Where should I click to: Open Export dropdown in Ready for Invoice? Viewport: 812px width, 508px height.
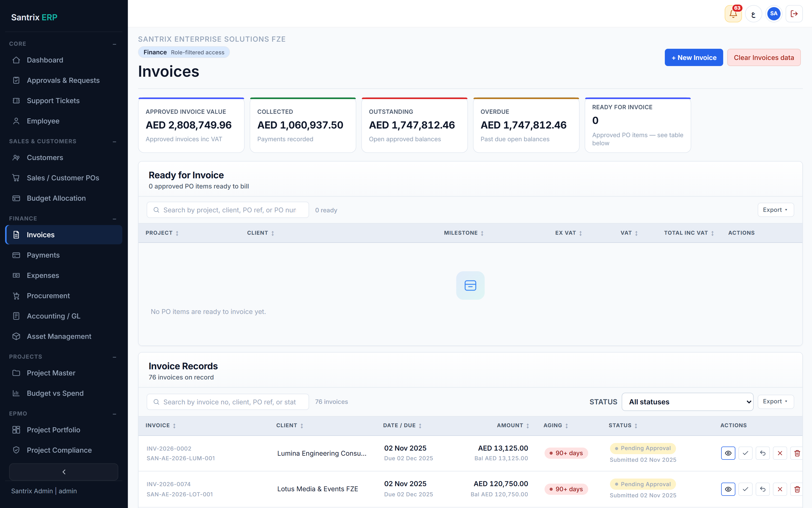click(x=775, y=210)
